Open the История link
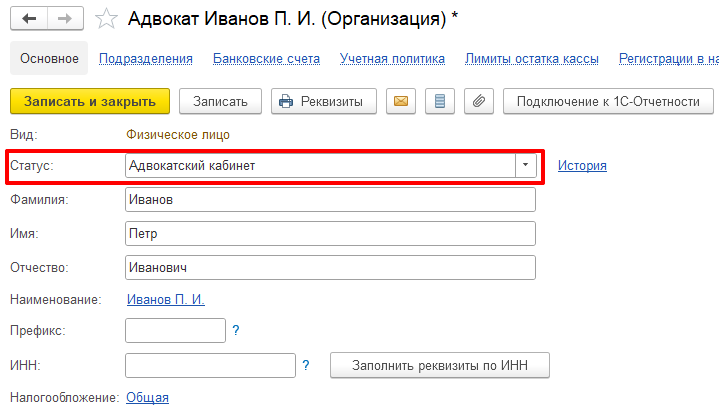 pos(582,166)
